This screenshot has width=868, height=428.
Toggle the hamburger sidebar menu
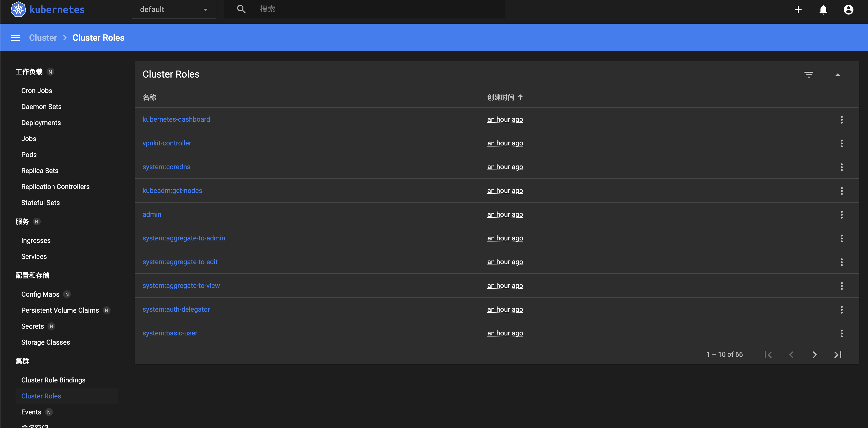pyautogui.click(x=16, y=38)
